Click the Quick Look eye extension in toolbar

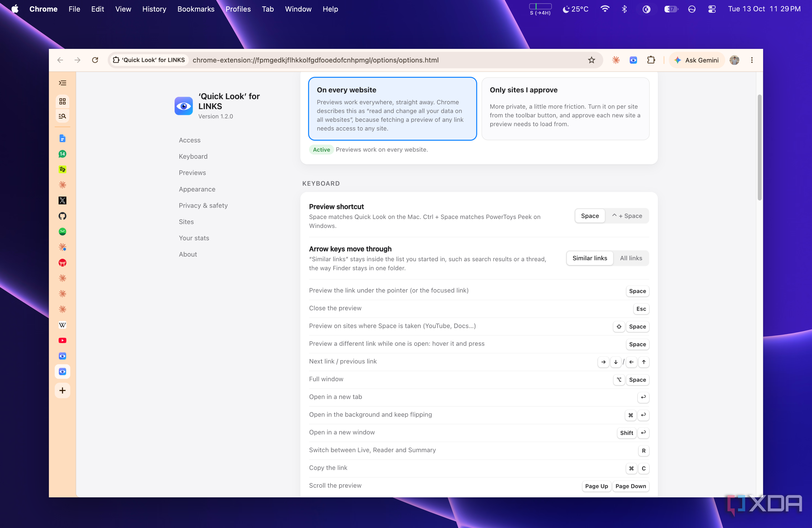(x=633, y=60)
